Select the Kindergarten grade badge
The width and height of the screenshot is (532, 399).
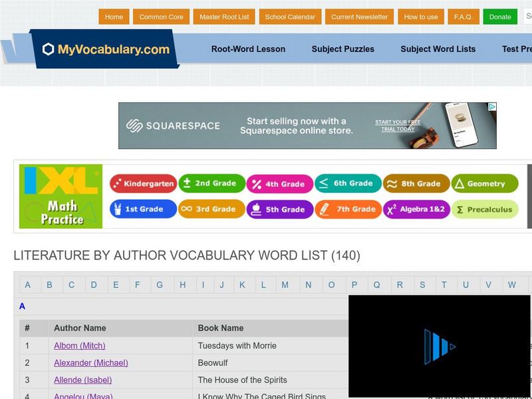pos(142,184)
